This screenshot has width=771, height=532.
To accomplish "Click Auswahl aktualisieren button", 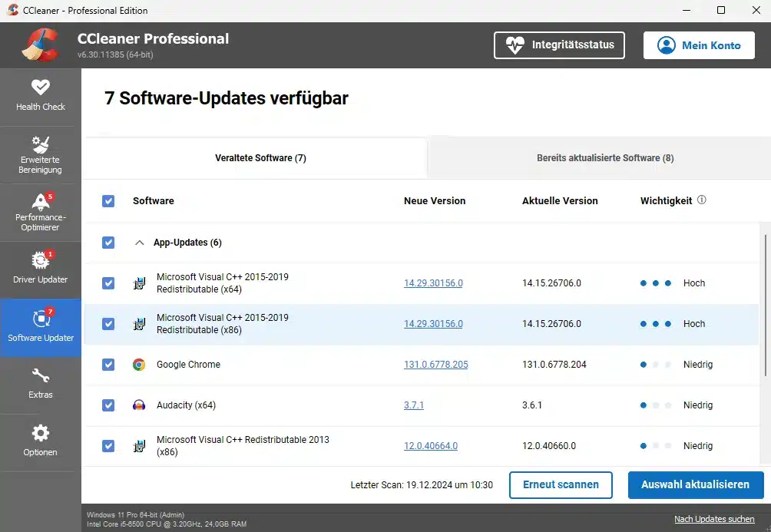I will tap(695, 485).
